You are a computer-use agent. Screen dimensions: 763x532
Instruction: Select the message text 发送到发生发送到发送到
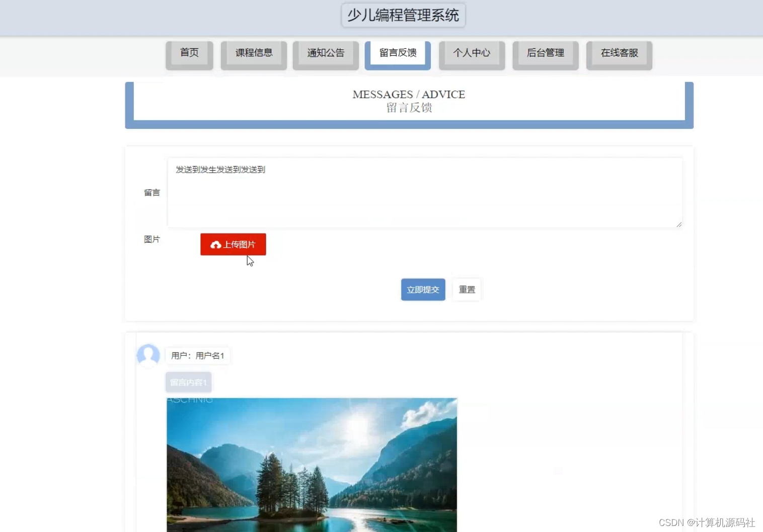(220, 170)
